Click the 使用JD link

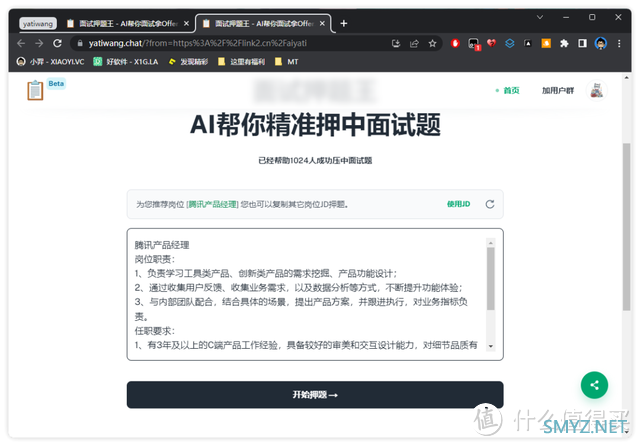[458, 204]
